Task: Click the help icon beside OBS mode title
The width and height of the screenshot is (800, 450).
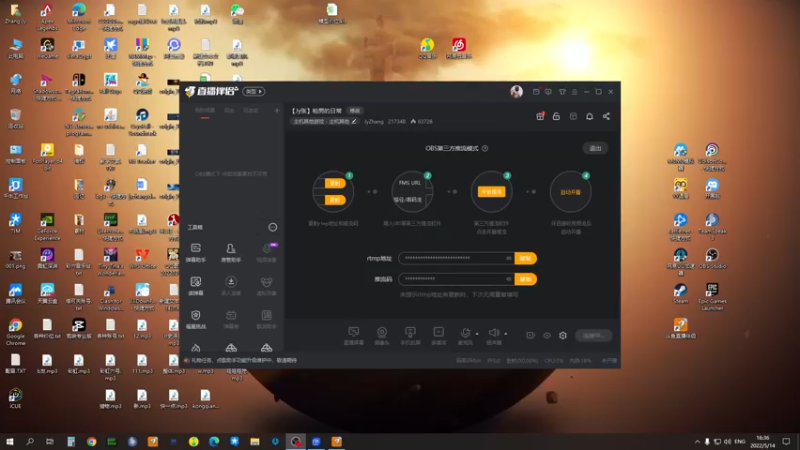Action: (485, 148)
